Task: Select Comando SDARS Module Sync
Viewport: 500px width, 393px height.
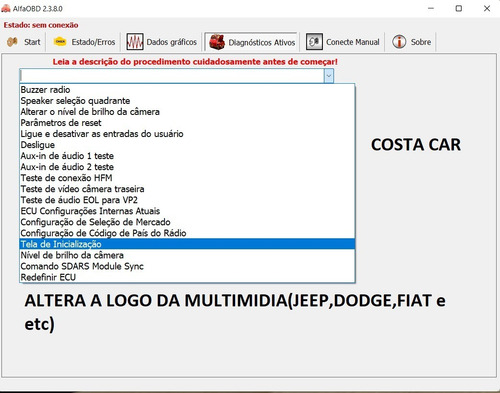Action: [187, 266]
